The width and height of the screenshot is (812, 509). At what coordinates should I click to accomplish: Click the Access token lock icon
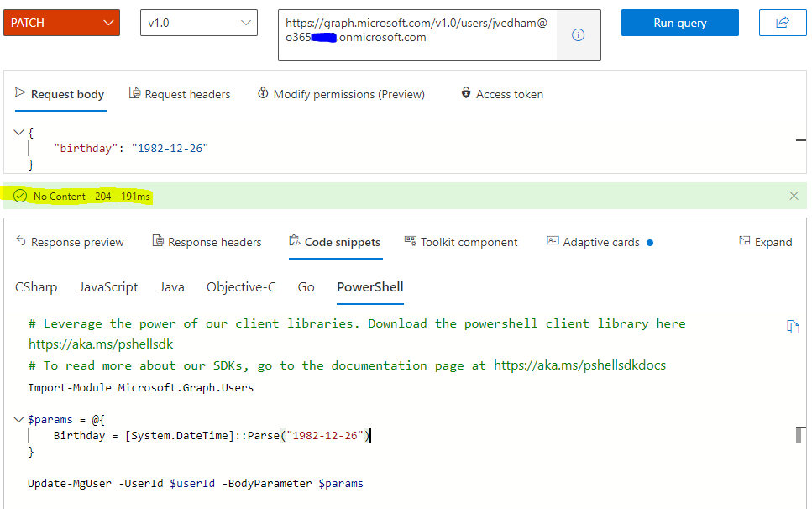[x=466, y=93]
